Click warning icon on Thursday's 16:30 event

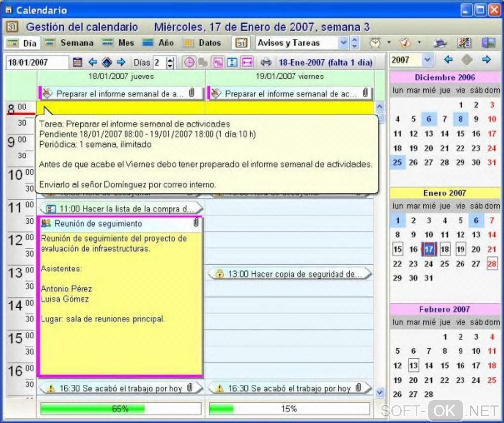[51, 388]
